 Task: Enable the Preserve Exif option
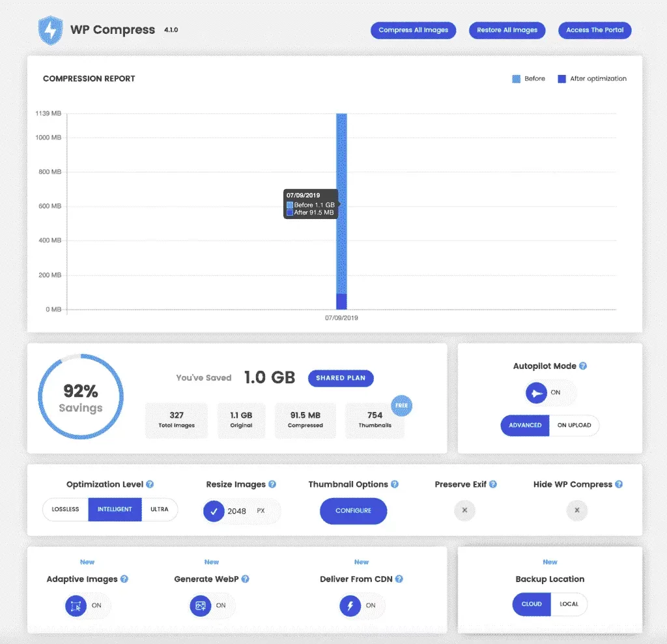(x=464, y=510)
